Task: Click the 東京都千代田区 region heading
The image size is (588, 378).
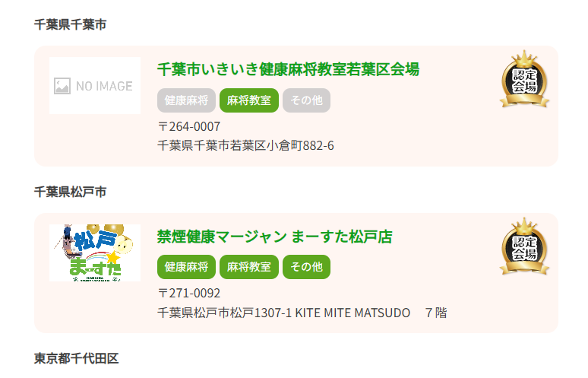Action: [x=76, y=358]
